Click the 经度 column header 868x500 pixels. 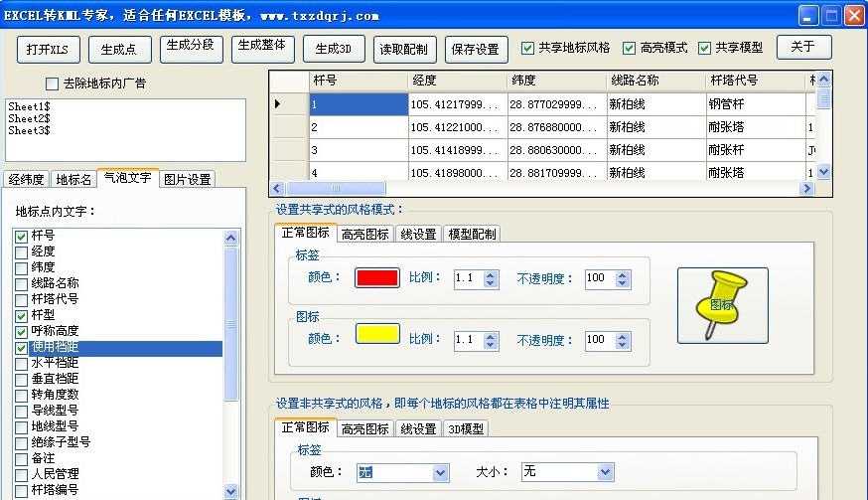[x=458, y=81]
